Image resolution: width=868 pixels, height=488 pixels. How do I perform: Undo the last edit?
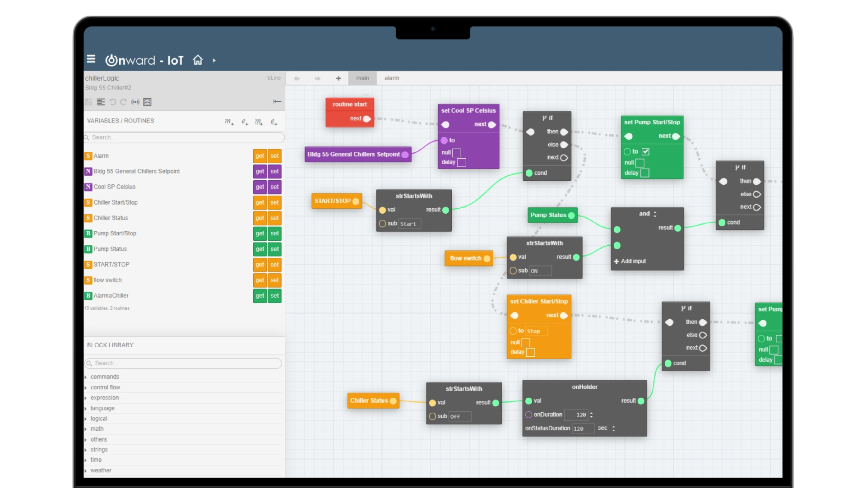point(113,102)
